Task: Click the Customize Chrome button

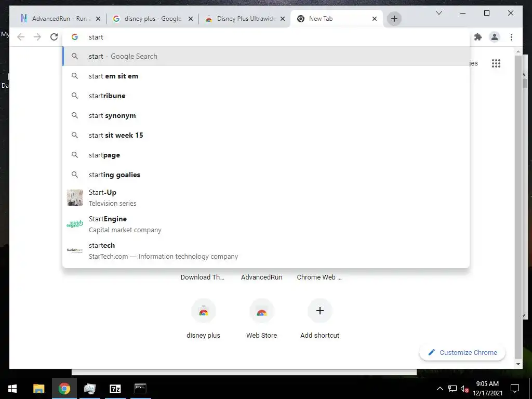Action: (462, 353)
